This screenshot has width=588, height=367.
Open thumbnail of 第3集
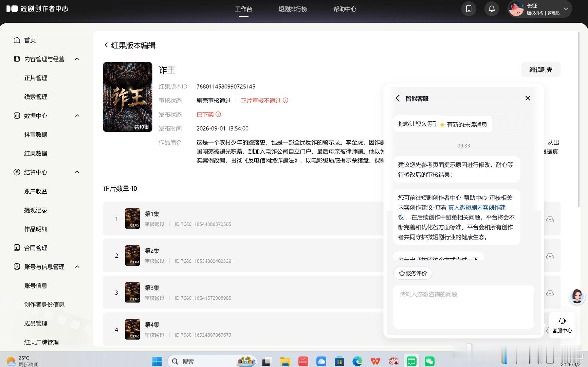tap(132, 292)
